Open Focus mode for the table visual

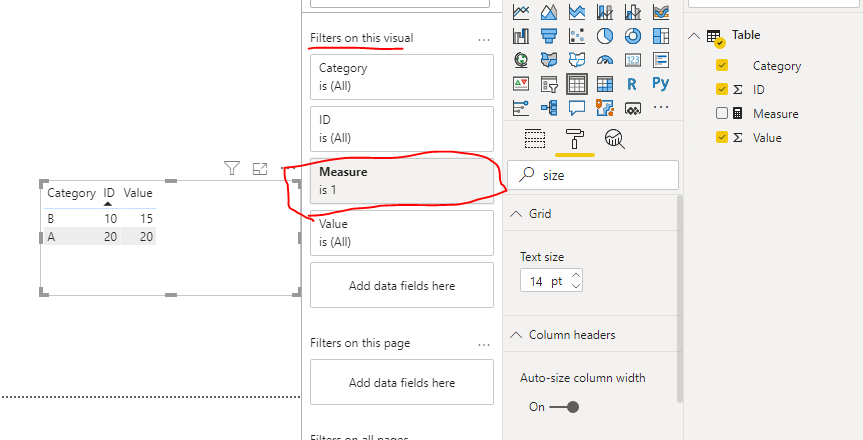tap(260, 169)
